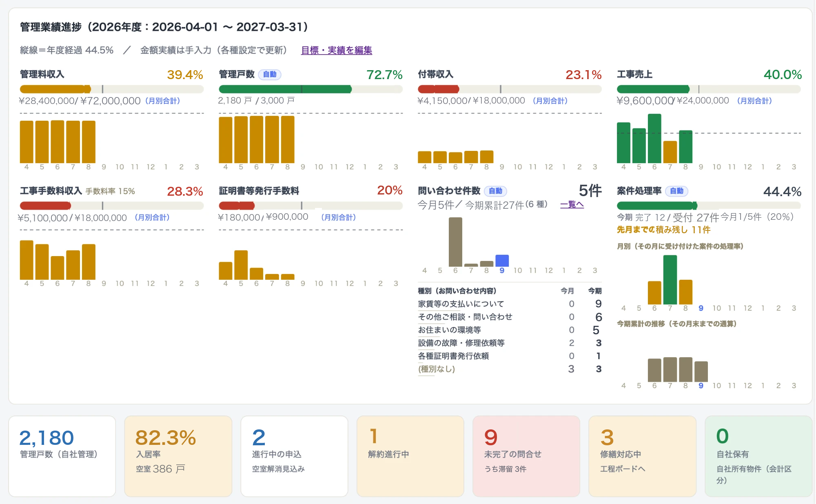Select (種別なし) inquiry type row
Viewport: 816px width, 504px height.
(510, 369)
